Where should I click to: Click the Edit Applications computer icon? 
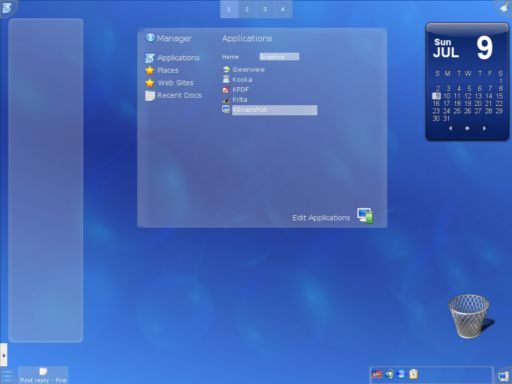pos(365,216)
